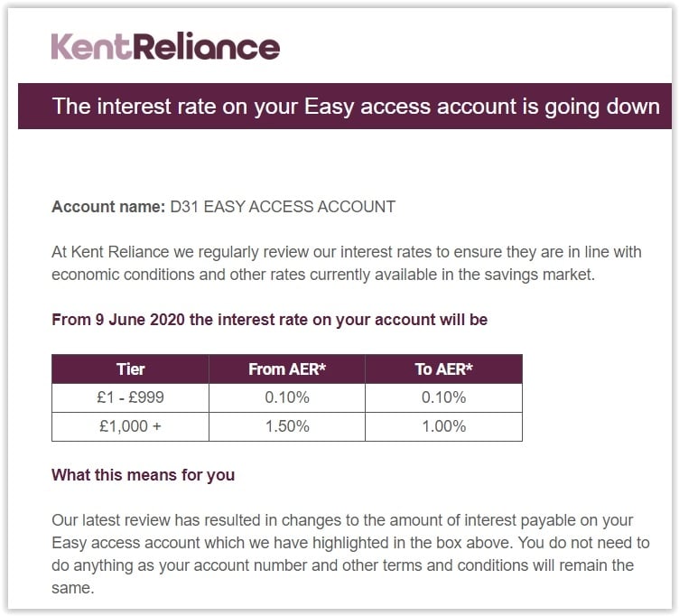The image size is (679, 616).
Task: Select the '£1,000 +' tier cell
Action: tap(130, 426)
